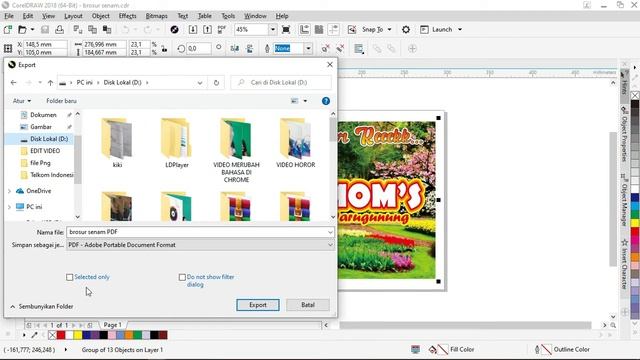Pick the no-color swatch in document palette
Image resolution: width=640 pixels, height=360 pixels.
[52, 335]
